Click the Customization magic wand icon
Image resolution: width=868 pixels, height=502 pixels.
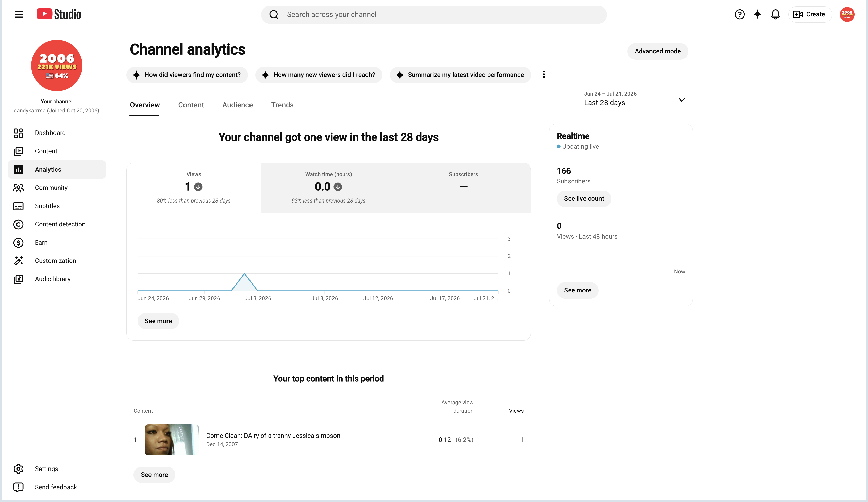tap(18, 261)
